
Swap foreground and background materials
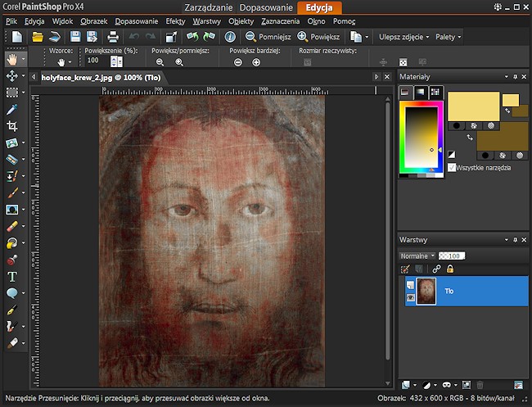click(x=470, y=138)
